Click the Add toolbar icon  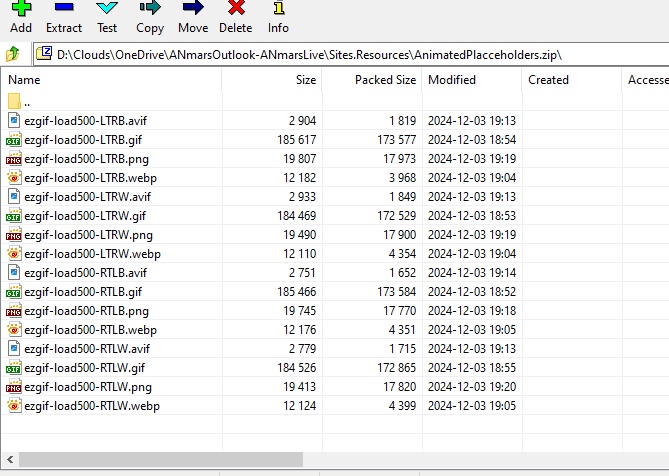[21, 10]
